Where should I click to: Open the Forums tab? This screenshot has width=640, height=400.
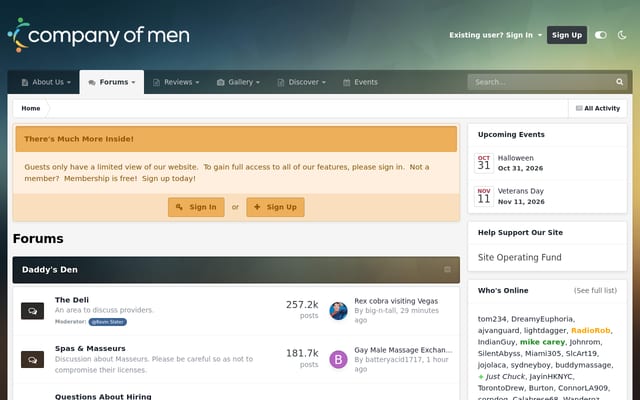click(112, 82)
